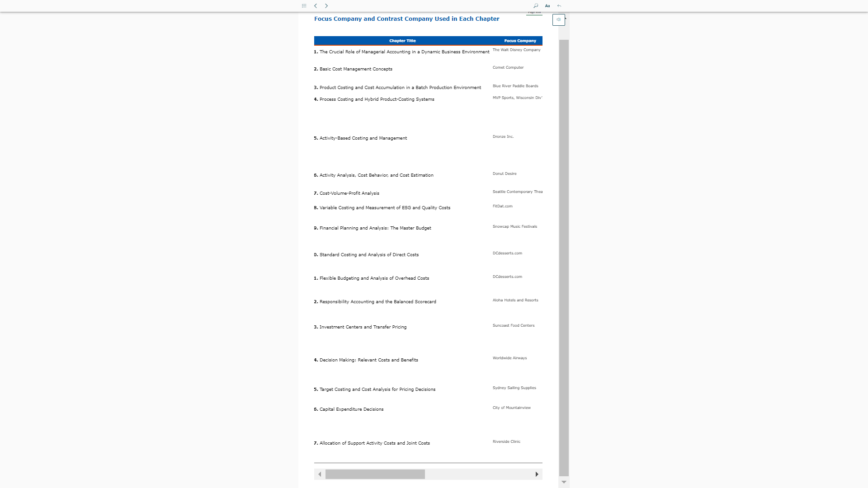868x488 pixels.
Task: Click the 'Sydney Sailing Supplies' cell
Action: point(514,388)
